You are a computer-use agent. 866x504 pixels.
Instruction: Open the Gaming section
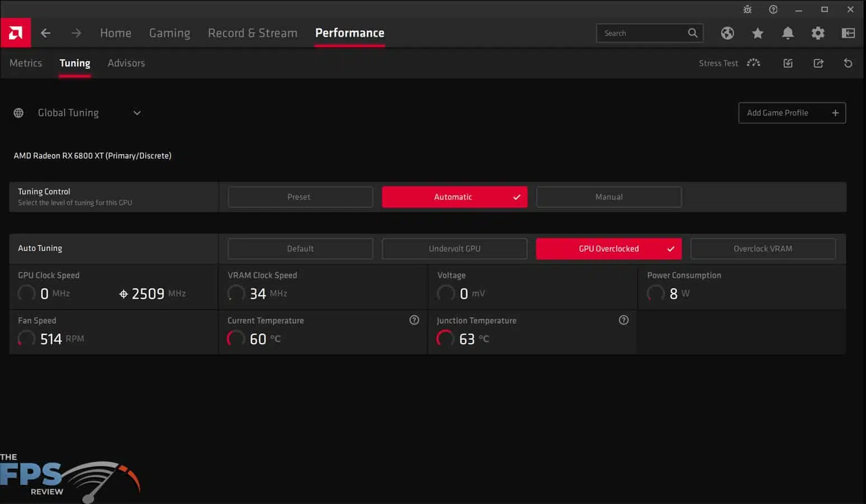(170, 33)
